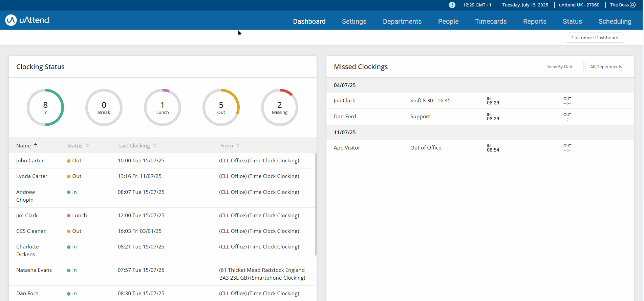This screenshot has height=301, width=644.
Task: Select Jim Clark in clocking status list
Action: pos(27,215)
